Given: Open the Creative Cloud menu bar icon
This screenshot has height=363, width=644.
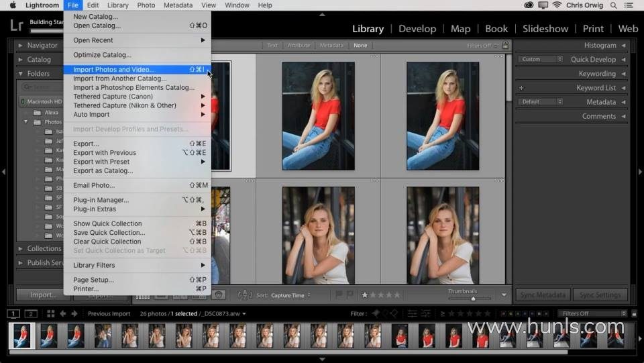Looking at the screenshot, I should click(529, 5).
